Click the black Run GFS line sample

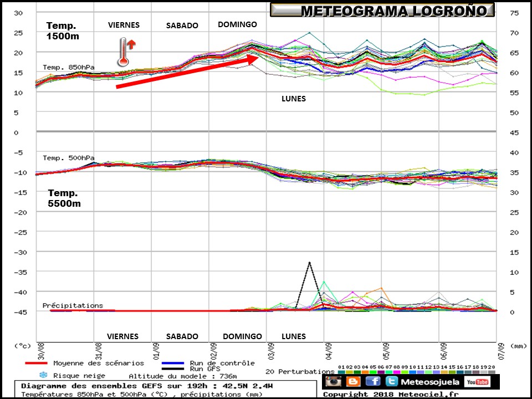pos(173,368)
